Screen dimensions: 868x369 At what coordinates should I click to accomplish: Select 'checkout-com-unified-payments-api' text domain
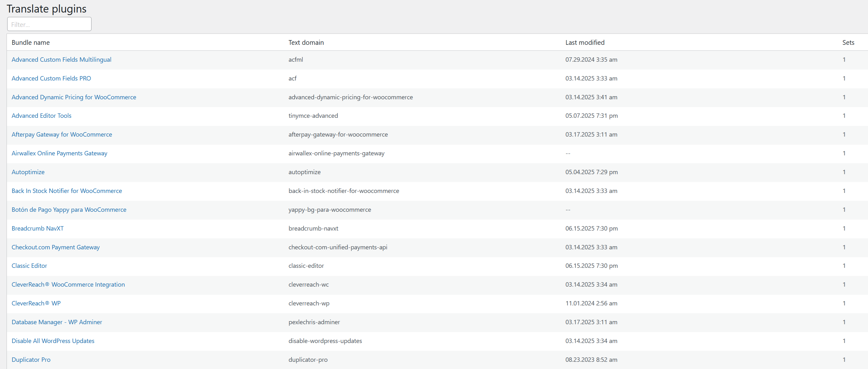pyautogui.click(x=337, y=247)
